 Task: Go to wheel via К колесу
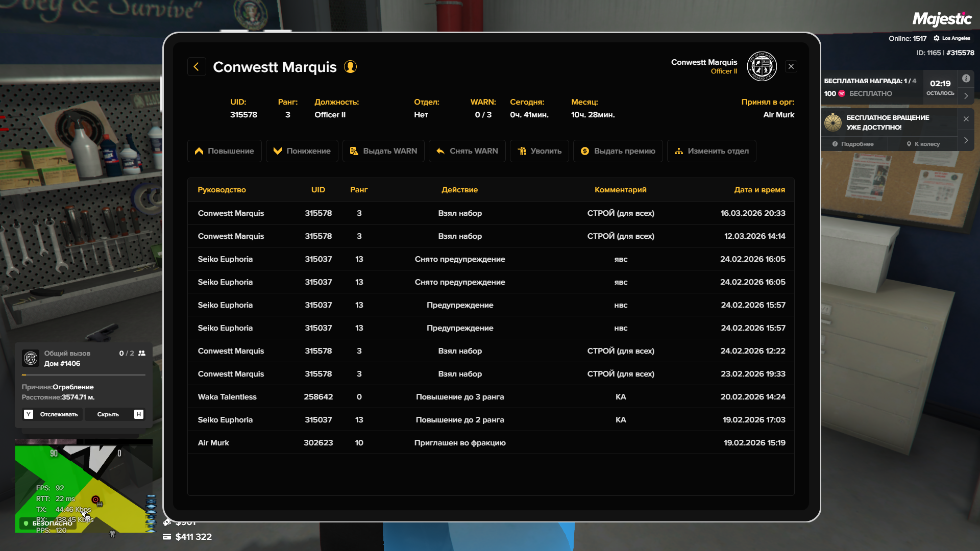pyautogui.click(x=923, y=144)
